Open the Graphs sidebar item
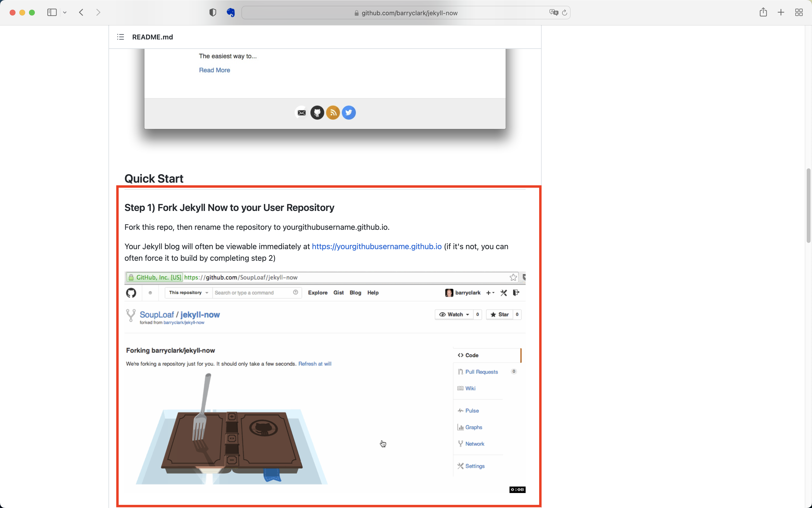The image size is (812, 508). pos(470,427)
